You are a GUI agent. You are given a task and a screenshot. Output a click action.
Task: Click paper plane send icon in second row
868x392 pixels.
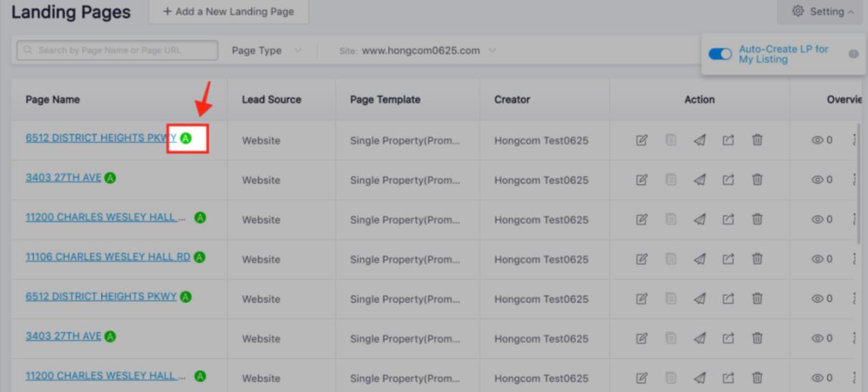click(699, 180)
